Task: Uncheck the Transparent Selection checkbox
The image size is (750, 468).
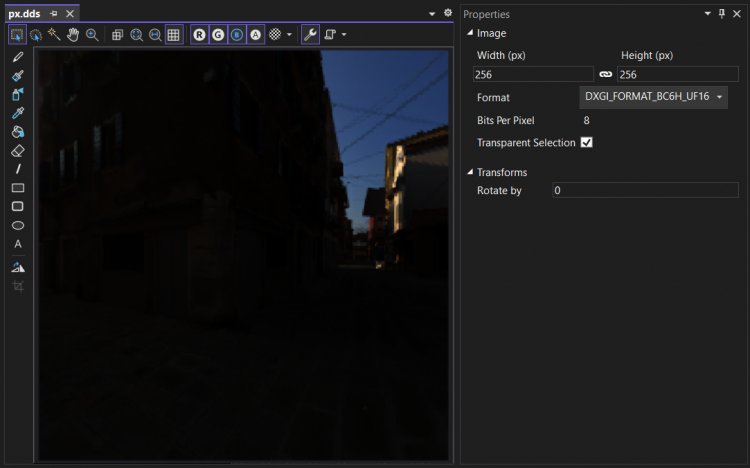Action: pos(587,143)
